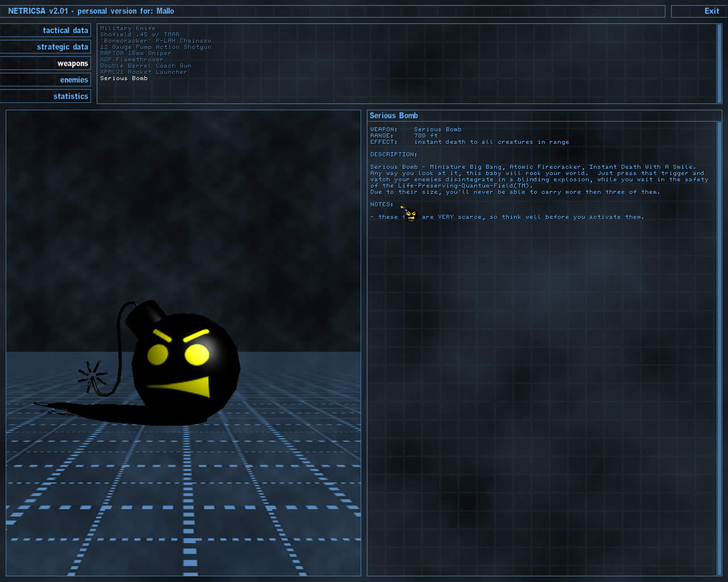Click the Serious Bomb description panel title
Viewport: 728px width, 582px height.
pyautogui.click(x=394, y=116)
